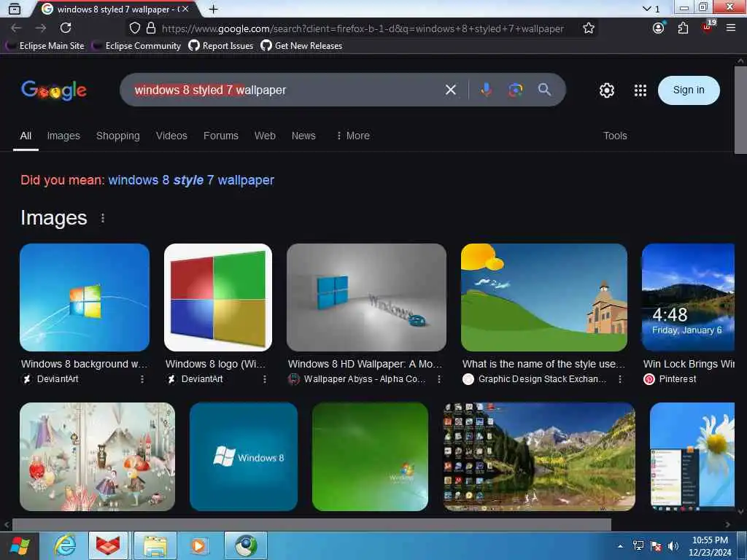Search by image with Google Lens
This screenshot has width=747, height=560.
tap(515, 90)
